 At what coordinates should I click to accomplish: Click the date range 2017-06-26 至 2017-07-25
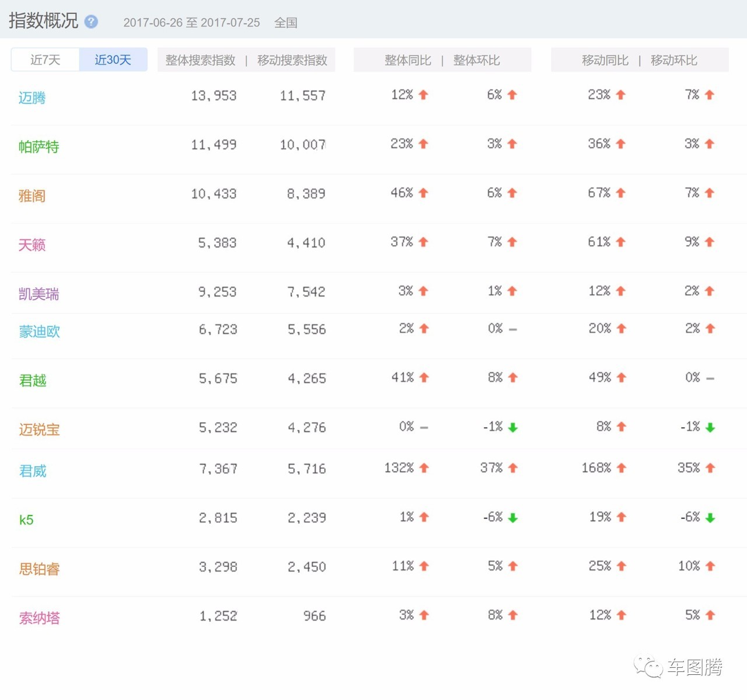(x=191, y=23)
